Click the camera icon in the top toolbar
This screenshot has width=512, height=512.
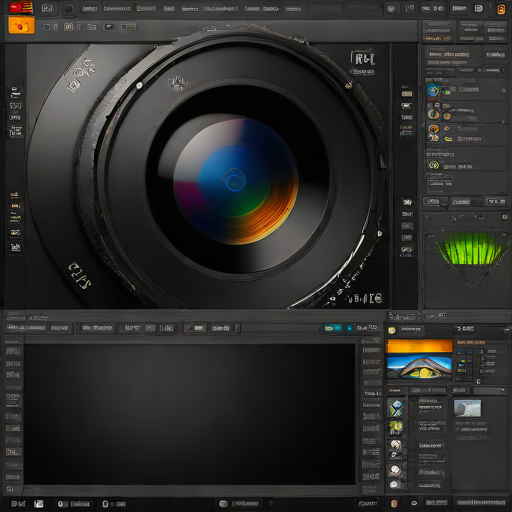click(x=46, y=8)
